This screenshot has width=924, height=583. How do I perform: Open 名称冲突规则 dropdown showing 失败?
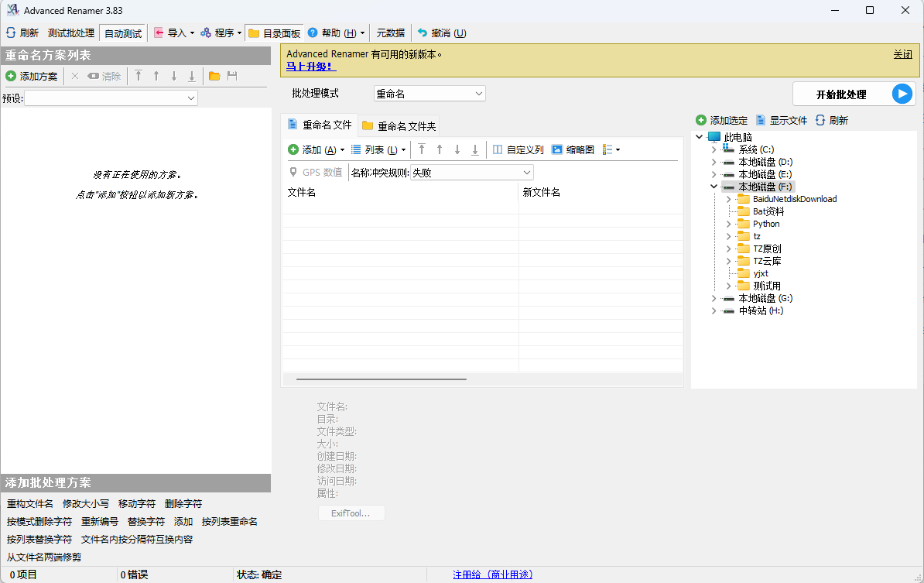(x=471, y=173)
